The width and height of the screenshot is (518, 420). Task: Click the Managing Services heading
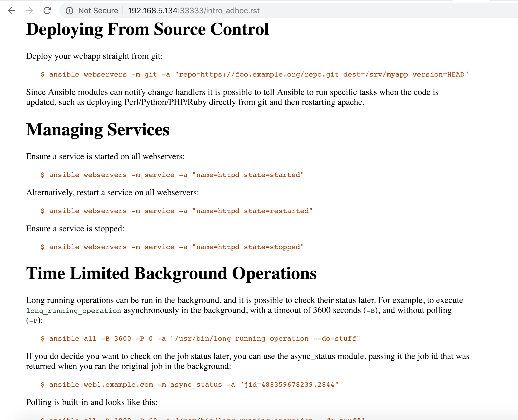pyautogui.click(x=98, y=130)
